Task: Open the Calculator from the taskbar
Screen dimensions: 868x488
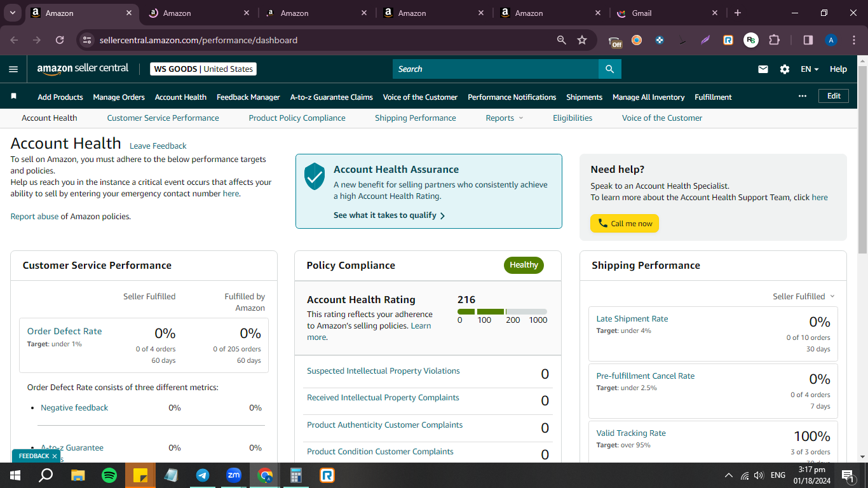Action: point(296,475)
